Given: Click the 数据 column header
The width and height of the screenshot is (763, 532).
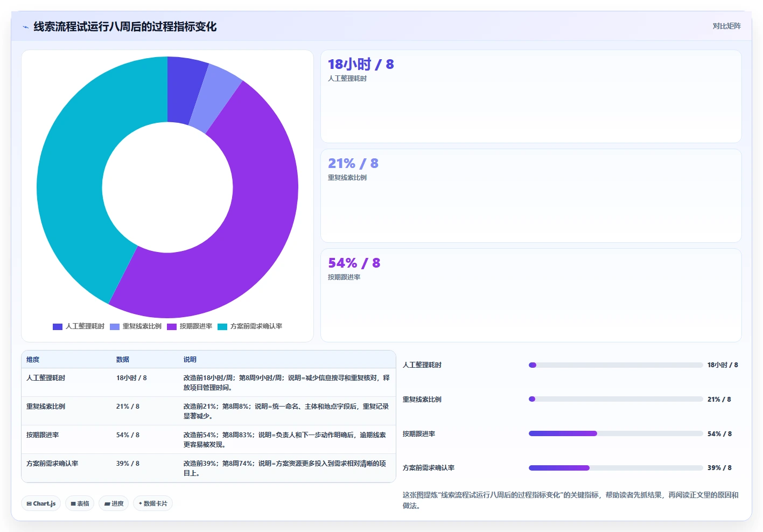Looking at the screenshot, I should [x=123, y=360].
